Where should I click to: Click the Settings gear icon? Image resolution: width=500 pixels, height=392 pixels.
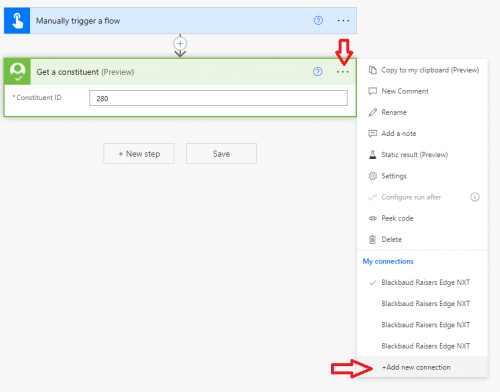[x=372, y=176]
